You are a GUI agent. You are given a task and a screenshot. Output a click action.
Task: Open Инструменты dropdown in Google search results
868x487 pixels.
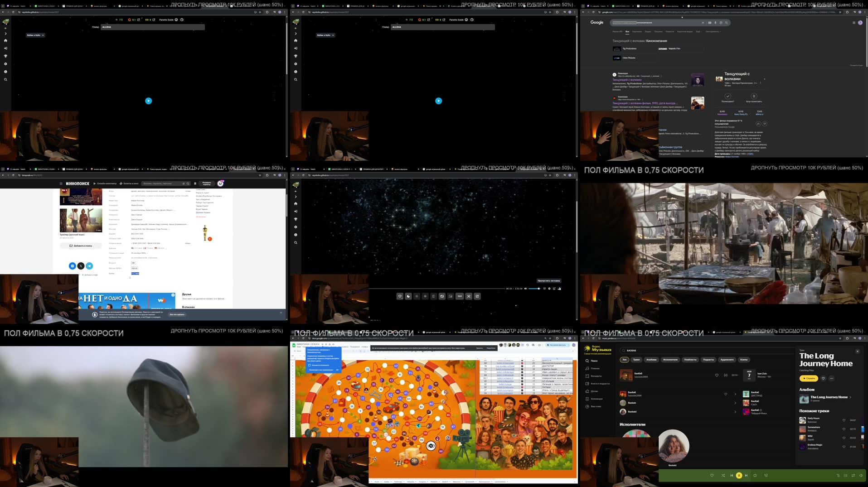click(713, 32)
